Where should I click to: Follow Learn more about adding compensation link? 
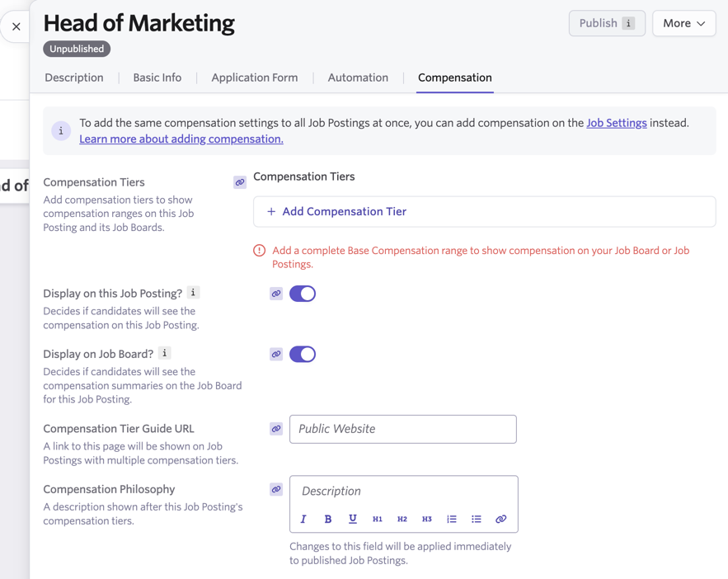pos(181,139)
